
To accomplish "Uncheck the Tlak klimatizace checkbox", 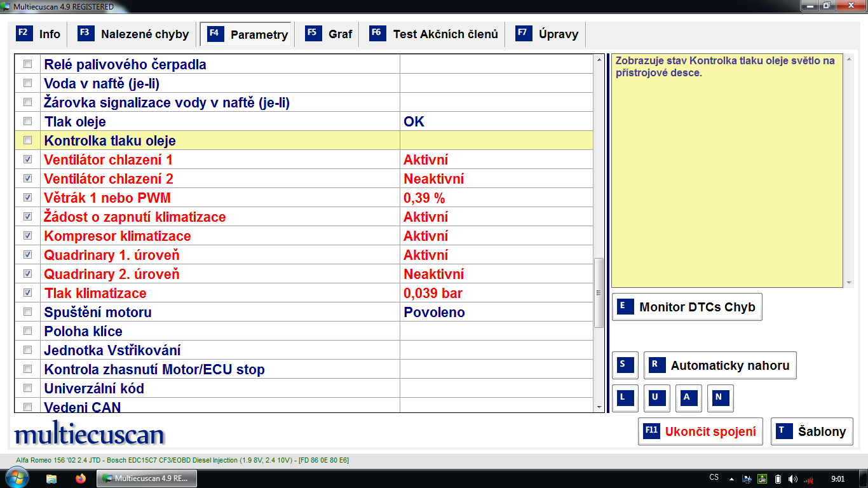I will (27, 293).
